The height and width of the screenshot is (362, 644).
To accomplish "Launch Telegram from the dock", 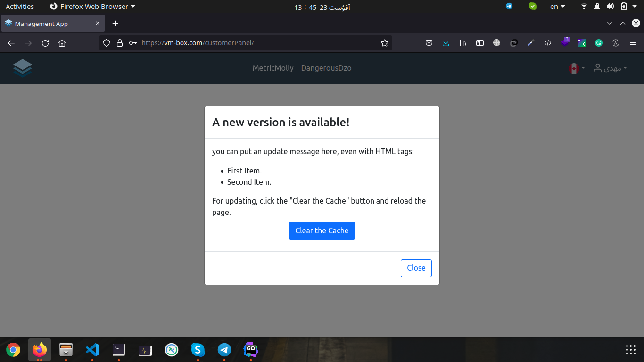I will pos(224,350).
